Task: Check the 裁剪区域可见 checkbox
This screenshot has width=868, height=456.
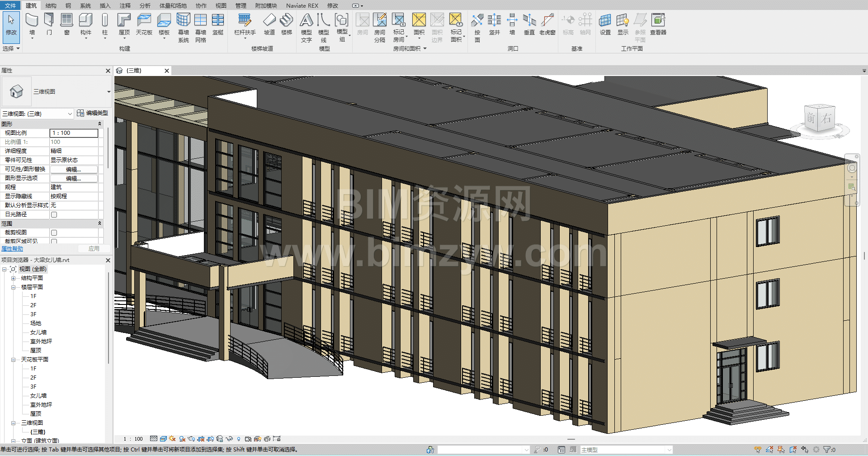Action: [54, 241]
